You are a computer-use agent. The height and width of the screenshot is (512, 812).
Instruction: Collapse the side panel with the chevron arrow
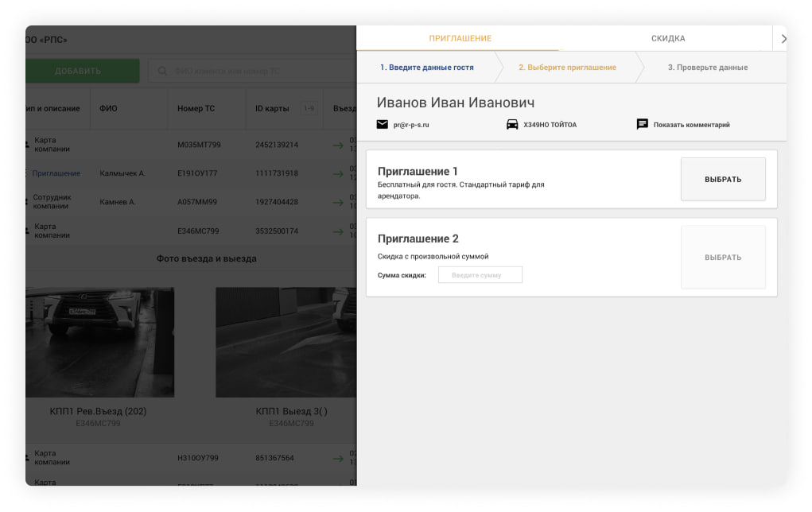[783, 38]
